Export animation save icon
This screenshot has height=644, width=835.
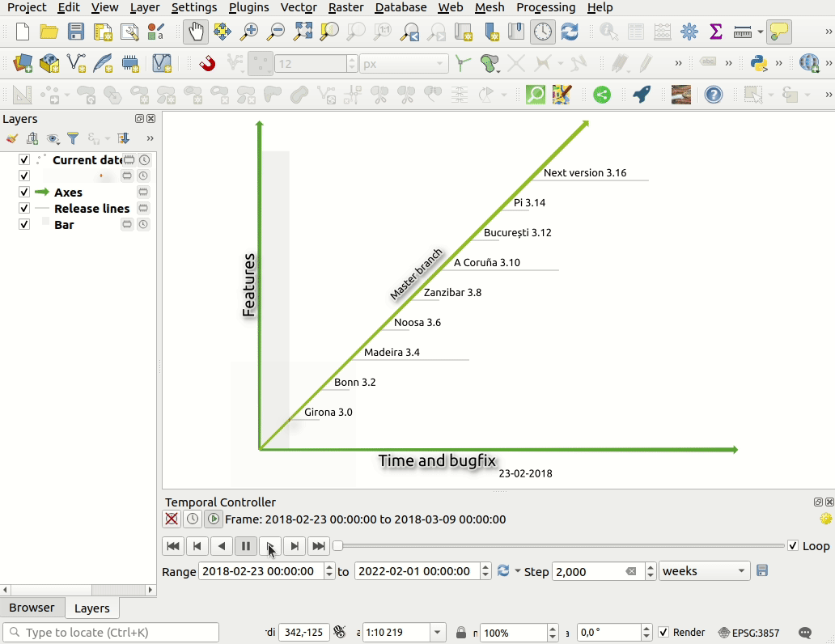762,570
